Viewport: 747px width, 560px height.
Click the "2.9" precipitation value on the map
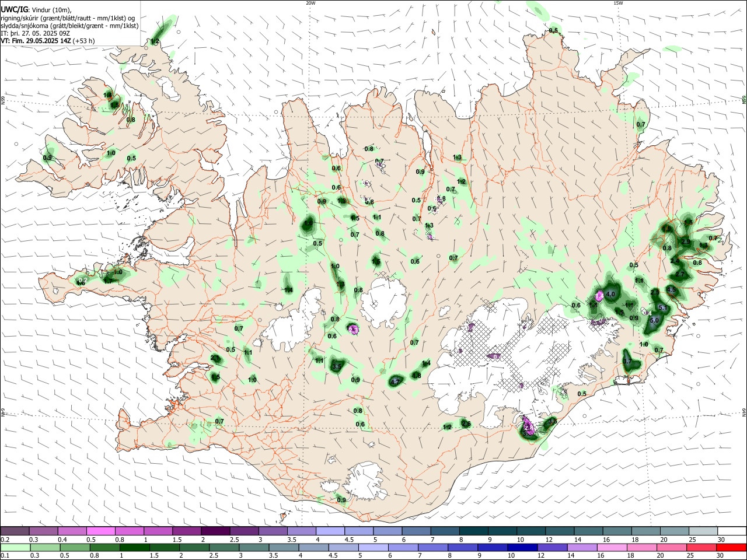pyautogui.click(x=686, y=242)
